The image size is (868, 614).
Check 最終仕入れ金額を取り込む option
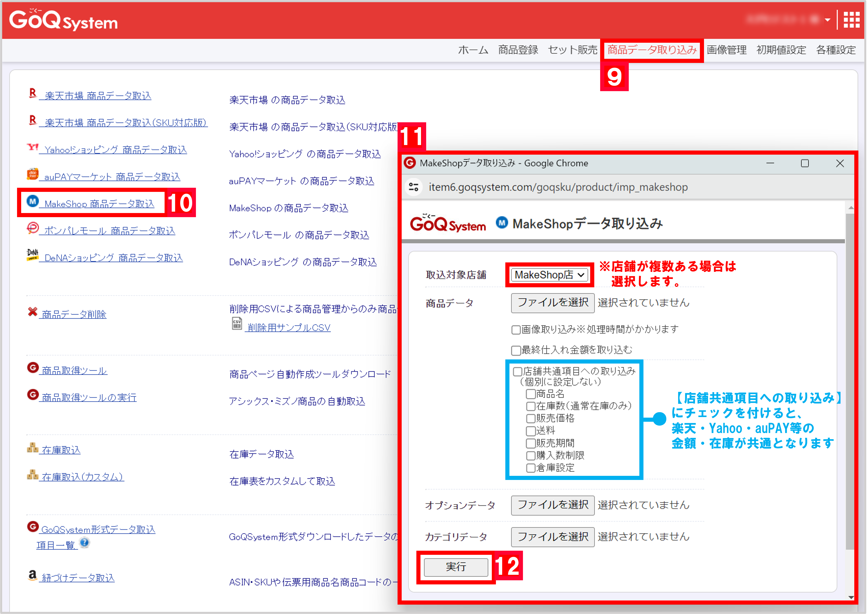pyautogui.click(x=516, y=350)
